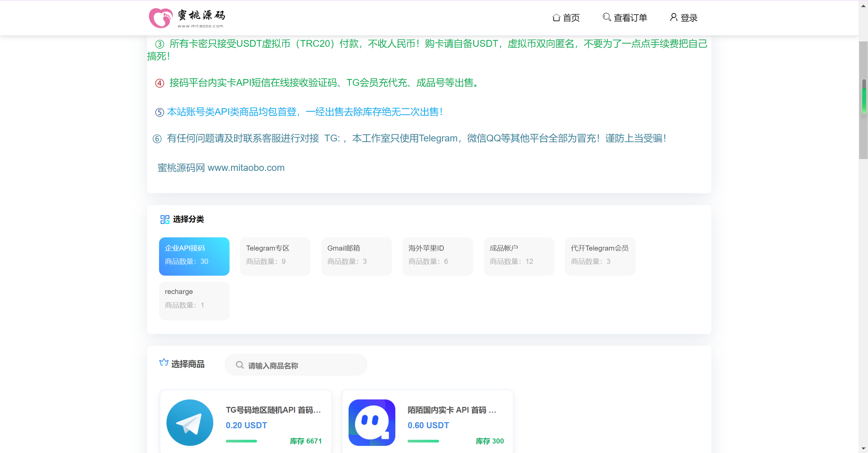868x453 pixels.
Task: Click the home icon beside 首页
Action: 556,17
